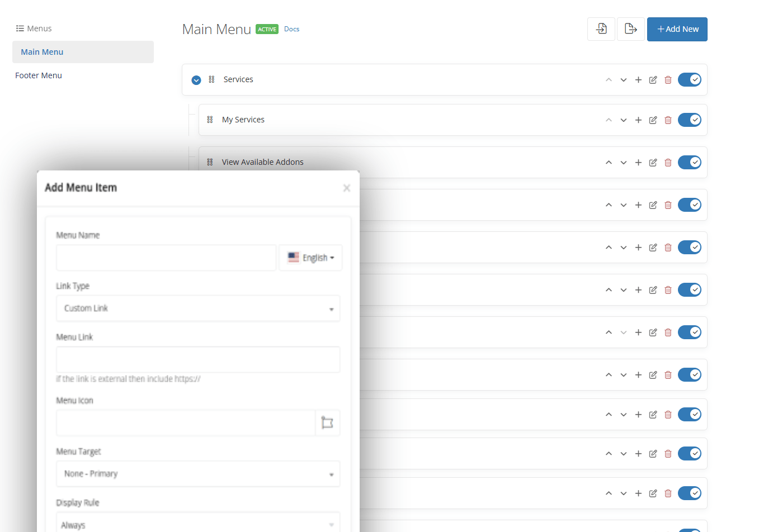This screenshot has width=773, height=532.
Task: Disable the My Services toggle
Action: click(x=690, y=120)
